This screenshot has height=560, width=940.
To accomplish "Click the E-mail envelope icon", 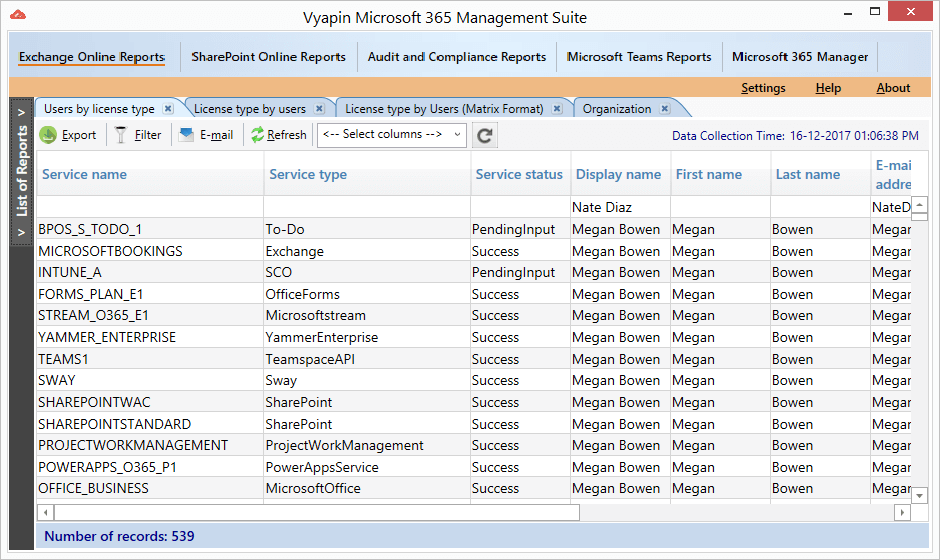I will tap(186, 134).
